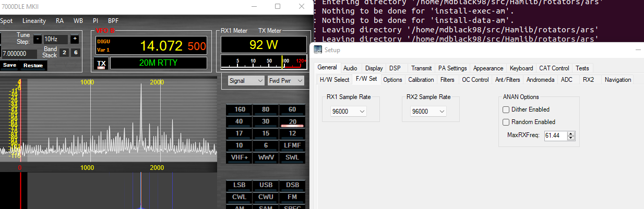Open the PI menu item
Image resolution: width=644 pixels, height=209 pixels.
coord(95,21)
